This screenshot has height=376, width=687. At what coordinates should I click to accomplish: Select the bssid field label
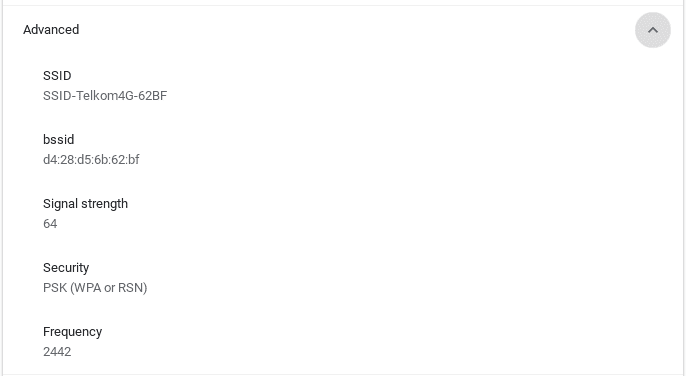58,140
